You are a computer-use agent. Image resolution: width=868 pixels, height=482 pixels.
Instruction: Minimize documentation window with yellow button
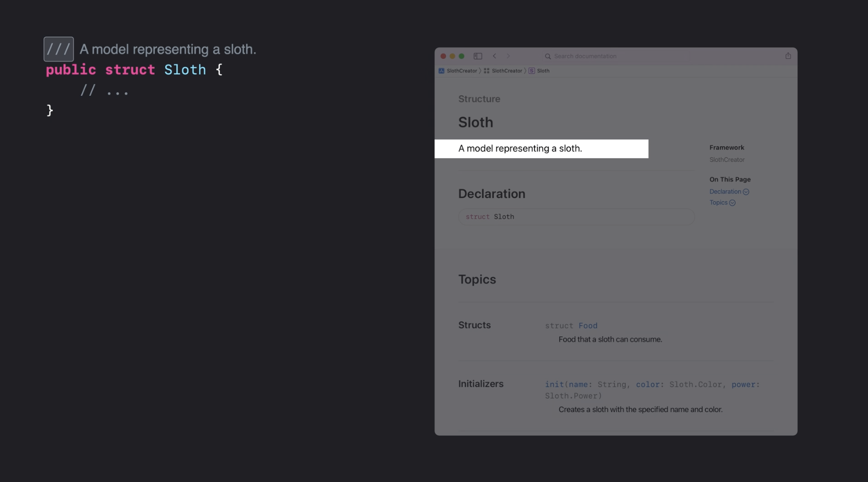click(452, 56)
